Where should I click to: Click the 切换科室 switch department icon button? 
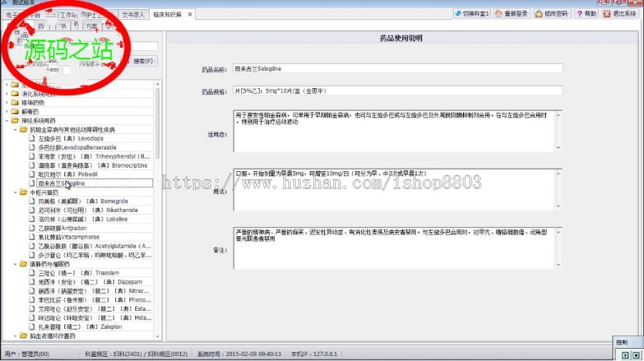click(x=472, y=14)
